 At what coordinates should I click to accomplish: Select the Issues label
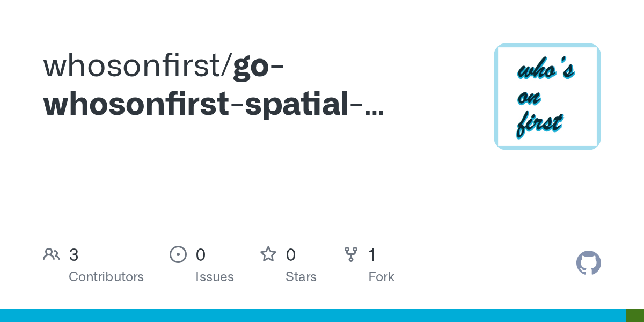tap(215, 277)
